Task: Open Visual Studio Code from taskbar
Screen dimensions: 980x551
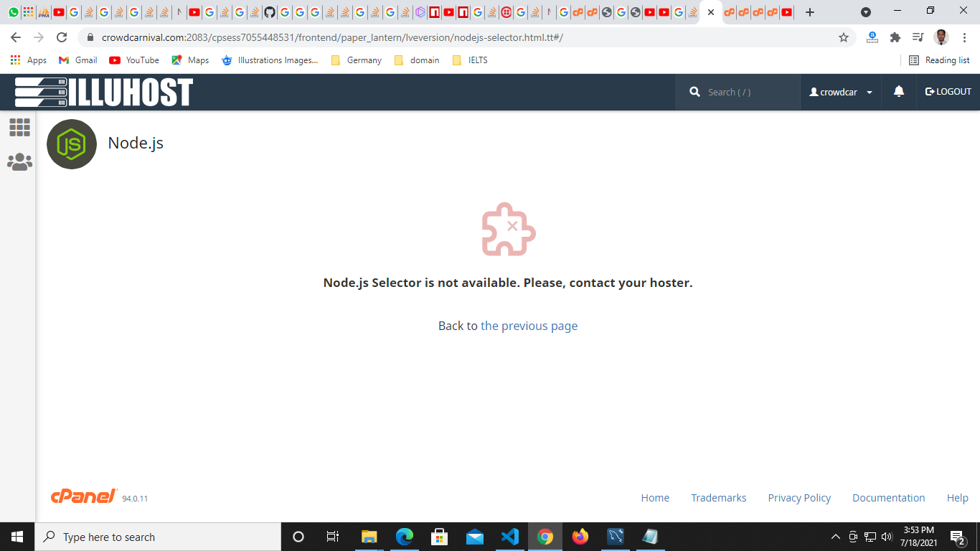Action: (510, 537)
